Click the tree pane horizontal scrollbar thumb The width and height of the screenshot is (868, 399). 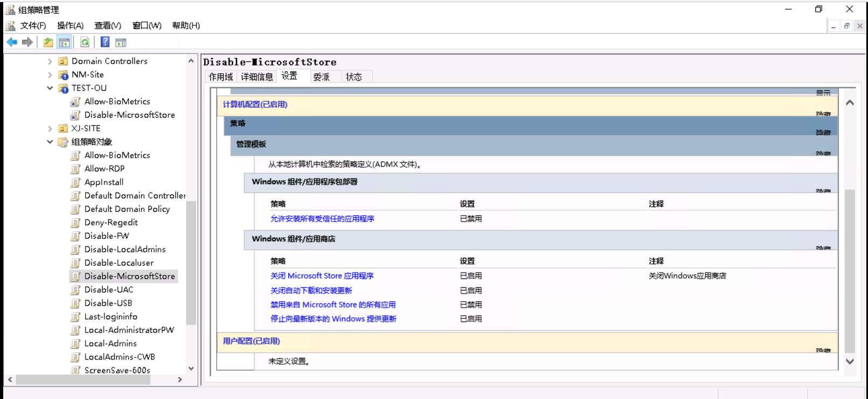click(x=83, y=380)
